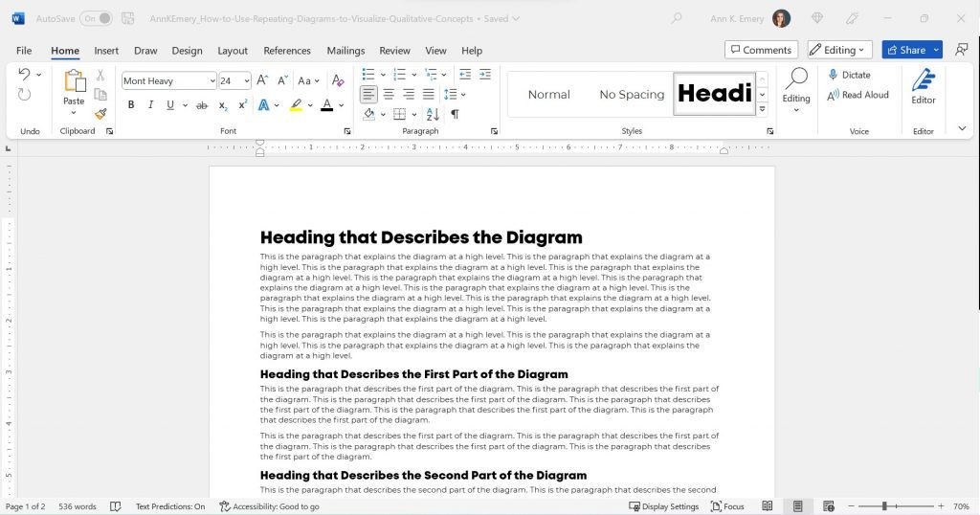This screenshot has height=515, width=980.
Task: Open the Numbering list dropdown arrow
Action: pos(413,75)
